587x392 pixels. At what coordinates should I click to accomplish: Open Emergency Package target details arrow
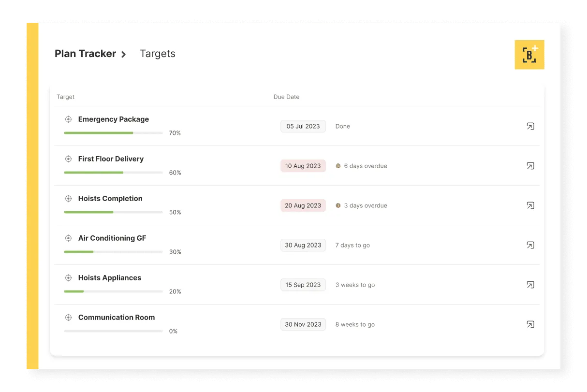coord(530,126)
